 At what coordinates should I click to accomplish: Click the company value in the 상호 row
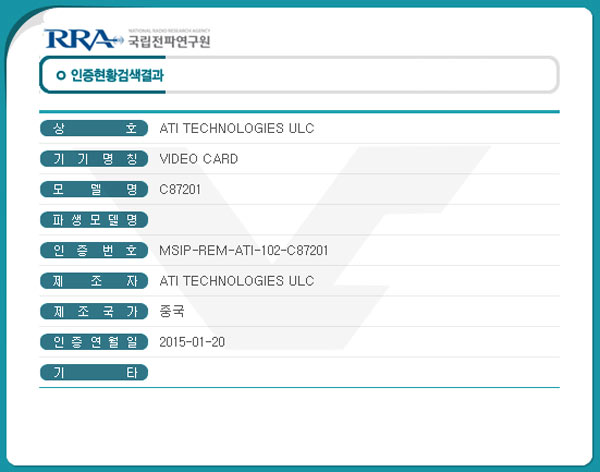coord(236,128)
